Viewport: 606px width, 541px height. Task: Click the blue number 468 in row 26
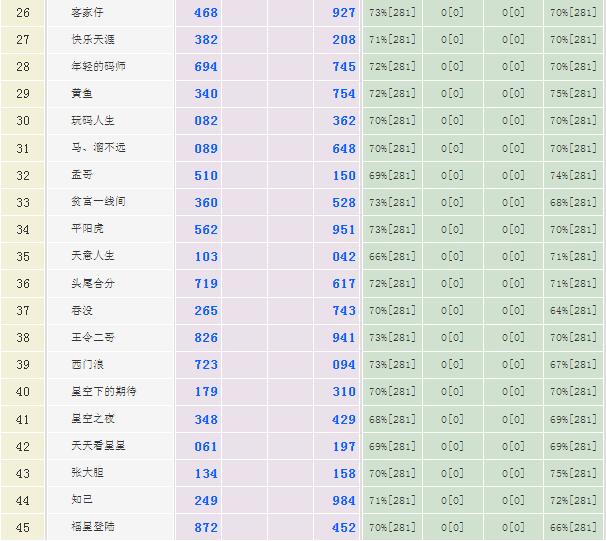(205, 13)
